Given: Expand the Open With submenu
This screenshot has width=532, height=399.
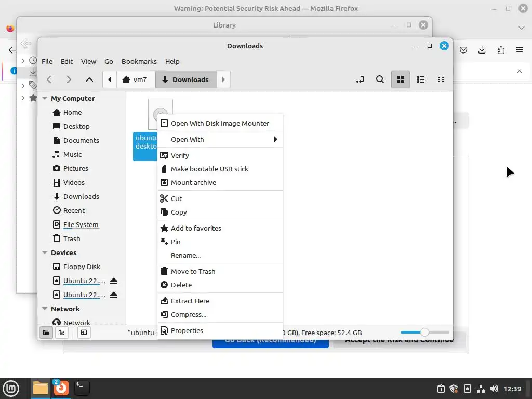Looking at the screenshot, I should tap(220, 139).
